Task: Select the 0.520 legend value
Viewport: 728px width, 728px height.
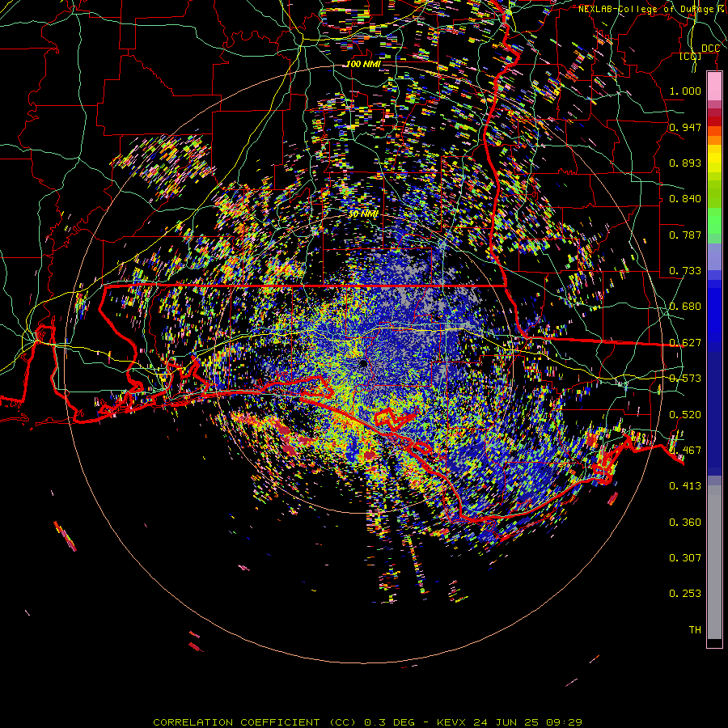Action: (x=685, y=415)
